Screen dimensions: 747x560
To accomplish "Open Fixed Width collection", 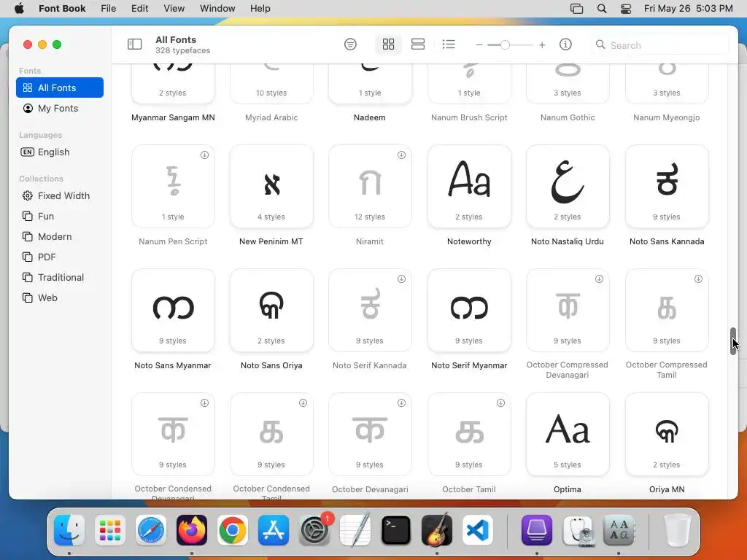I will click(x=60, y=195).
